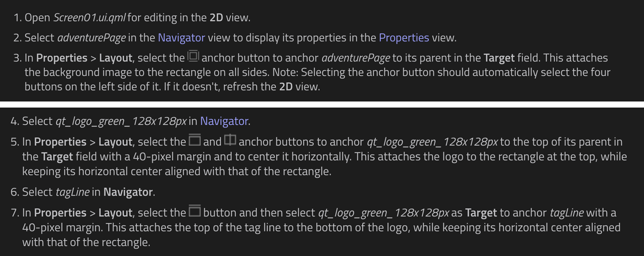Open the Properties link in step 2
The image size is (644, 256).
point(404,37)
